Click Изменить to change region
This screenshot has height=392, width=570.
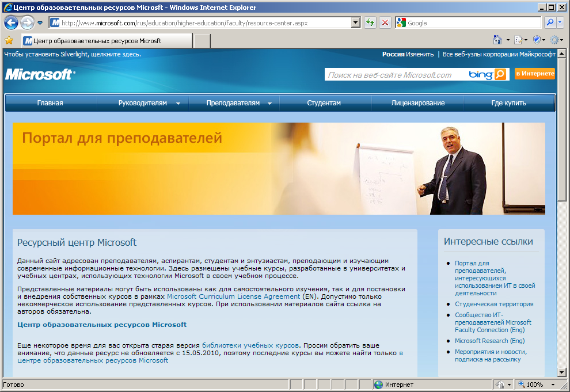[420, 54]
